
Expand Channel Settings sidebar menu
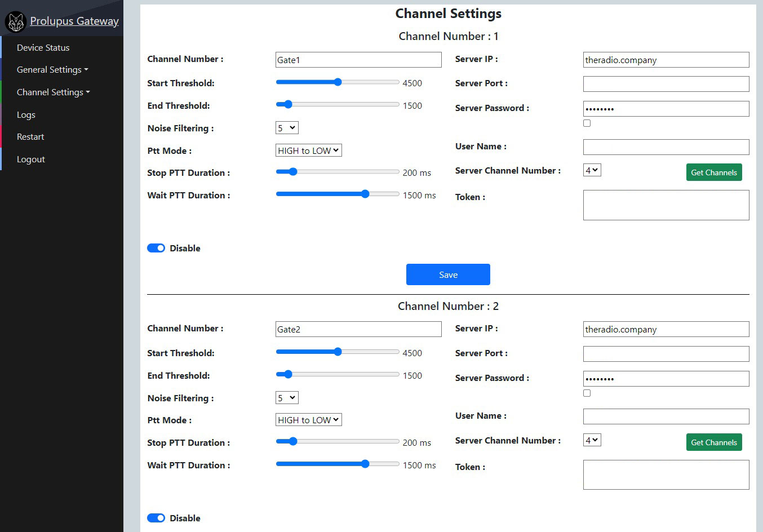[54, 92]
